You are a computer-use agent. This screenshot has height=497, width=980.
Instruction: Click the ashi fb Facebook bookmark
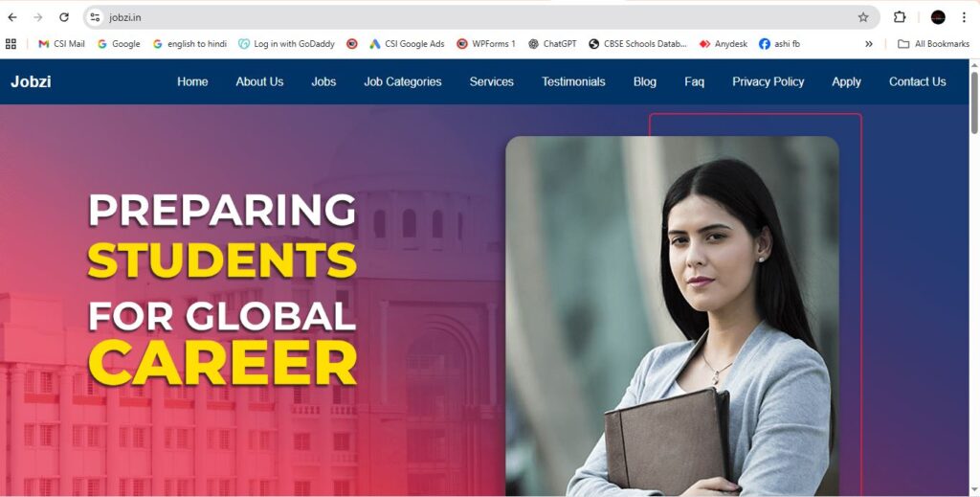[779, 44]
